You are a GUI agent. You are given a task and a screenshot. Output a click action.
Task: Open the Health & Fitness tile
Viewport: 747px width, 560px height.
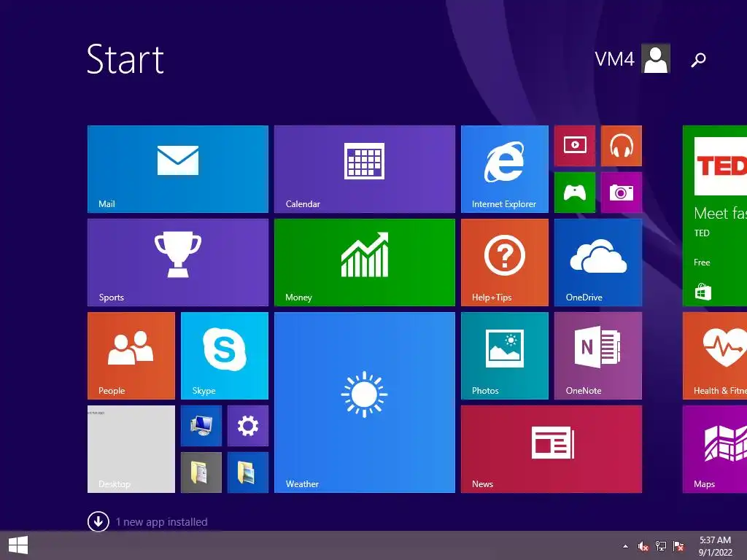tap(715, 356)
